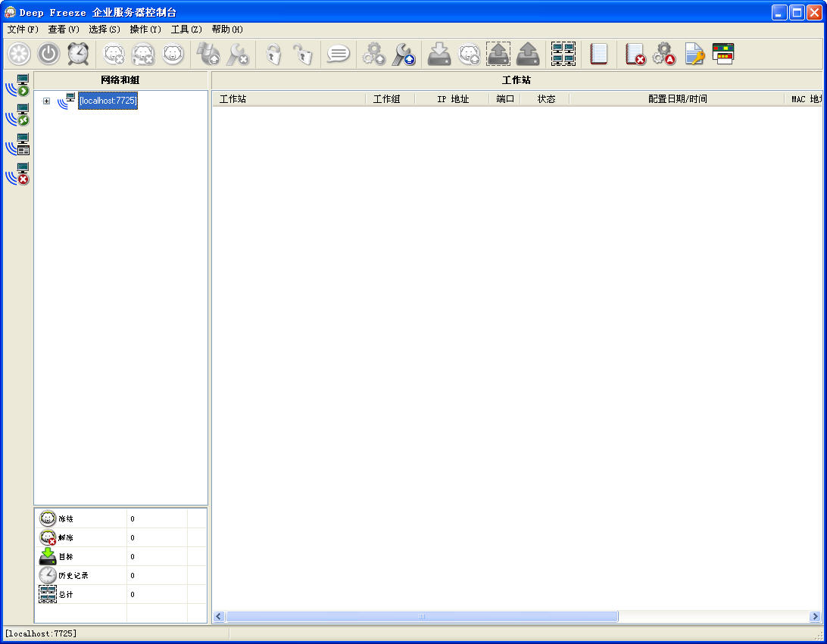The width and height of the screenshot is (827, 644).
Task: Click the power shutdown toolbar icon
Action: coord(49,54)
